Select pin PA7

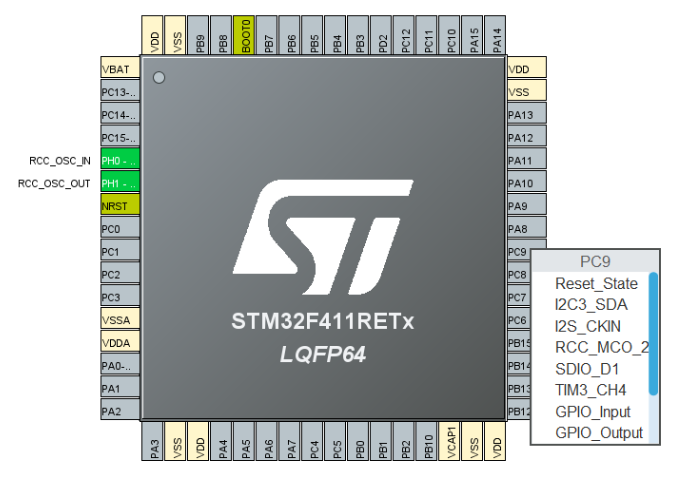[x=289, y=441]
